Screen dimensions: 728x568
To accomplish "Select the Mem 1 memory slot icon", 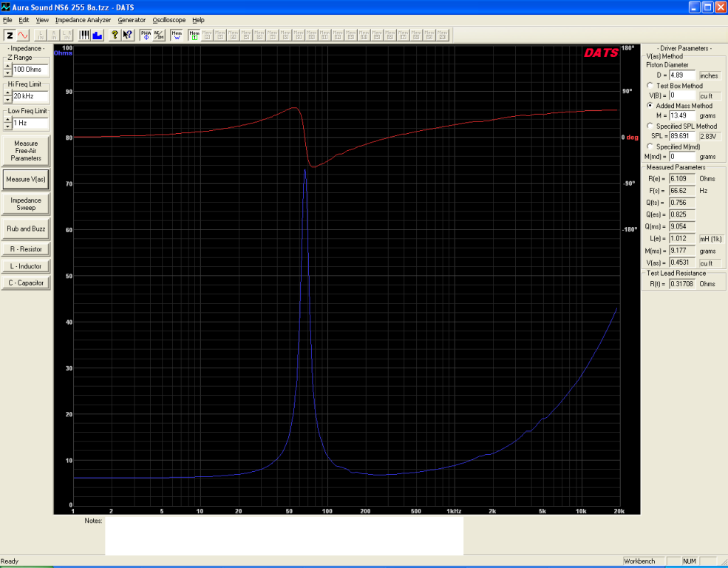I will pos(194,35).
